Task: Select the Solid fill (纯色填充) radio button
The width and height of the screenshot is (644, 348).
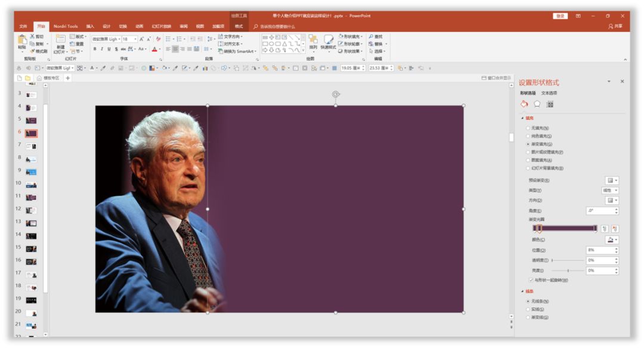Action: (x=528, y=136)
